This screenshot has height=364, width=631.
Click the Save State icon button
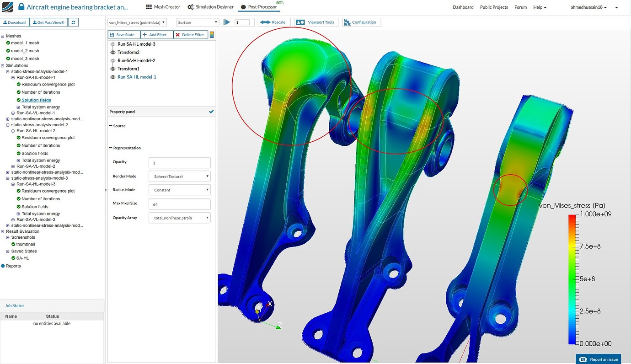tap(112, 34)
